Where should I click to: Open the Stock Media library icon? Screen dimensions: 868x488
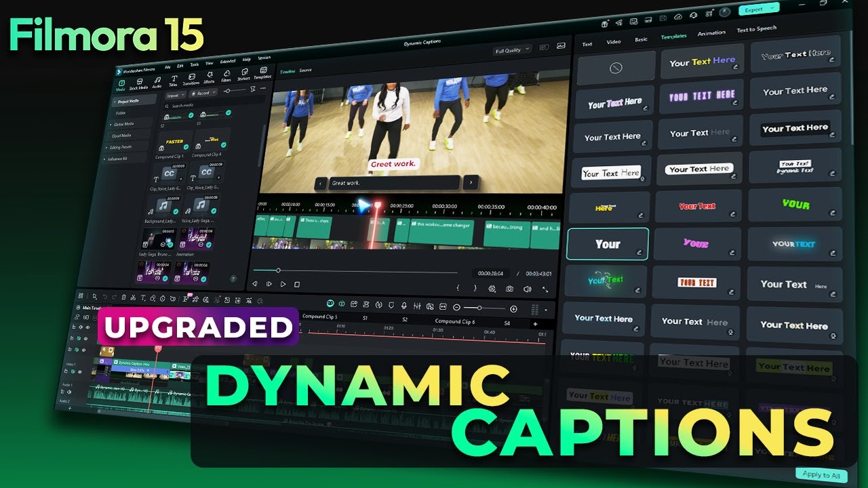coord(140,81)
